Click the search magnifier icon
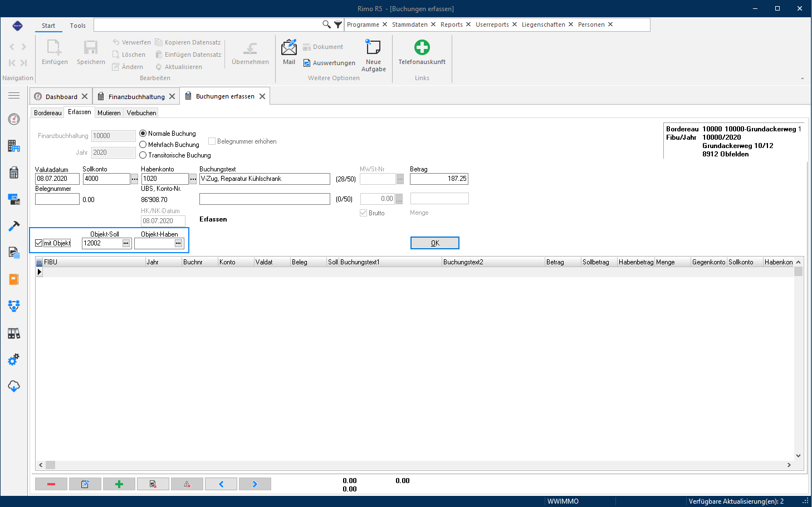Viewport: 812px width, 507px height. 327,24
